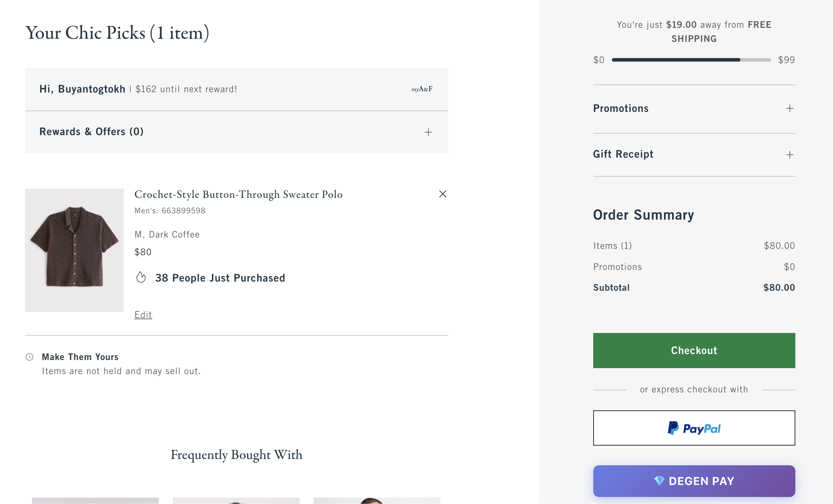Click the clock icon next to Make Them Yours
Screen dimensions: 833x504
[30, 357]
